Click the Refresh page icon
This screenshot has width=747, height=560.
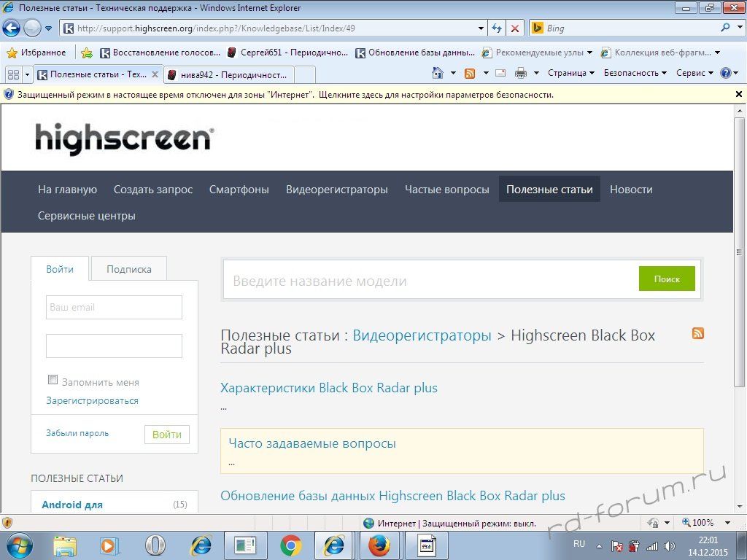coord(497,28)
